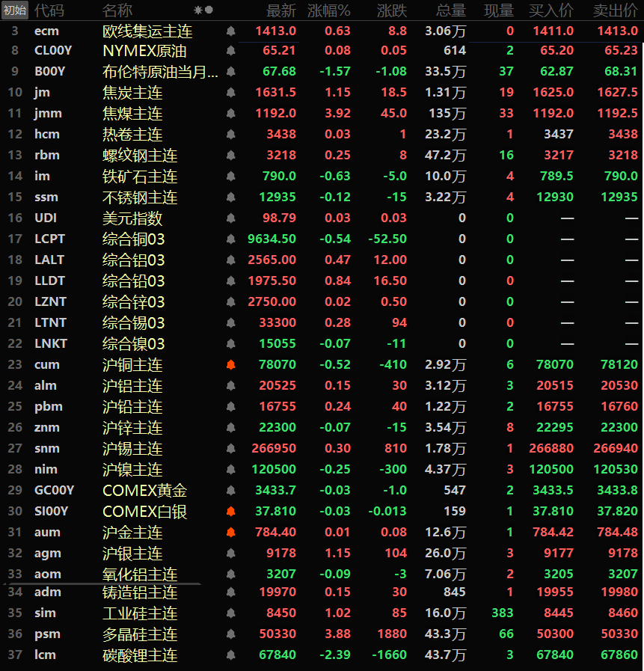Click the 买入价 1411.0 for ecm
The height and width of the screenshot is (671, 644).
tap(553, 31)
